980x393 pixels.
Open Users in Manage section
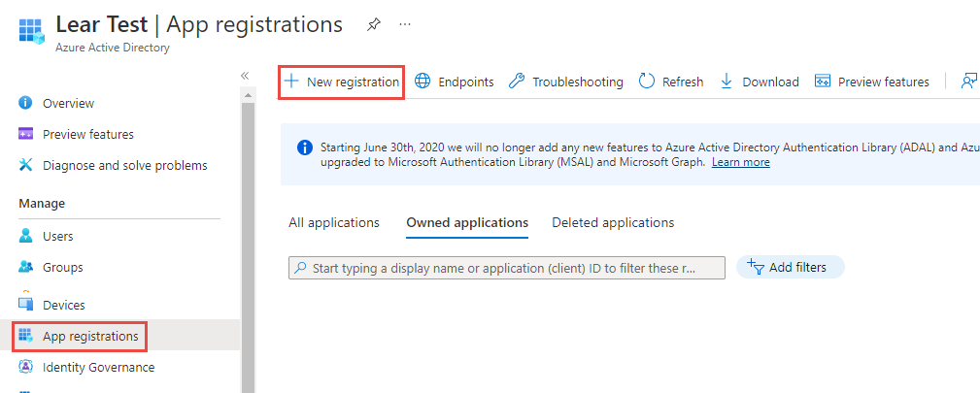(x=57, y=236)
